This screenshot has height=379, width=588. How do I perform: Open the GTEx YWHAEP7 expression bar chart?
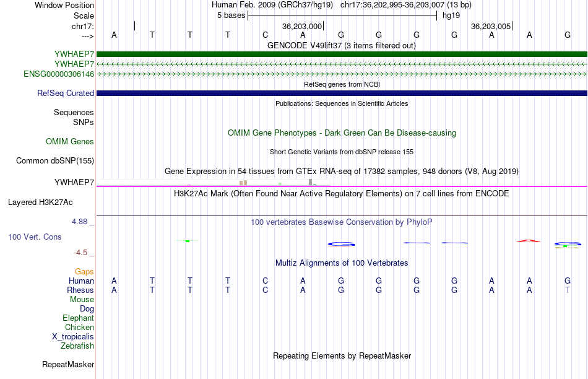(214, 182)
